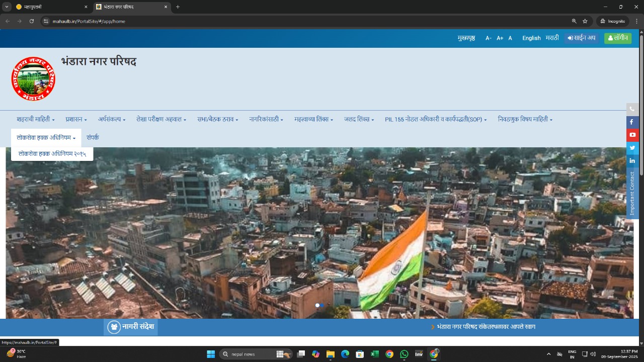Expand the प्रशासन dropdown menu
This screenshot has width=644, height=362.
76,120
